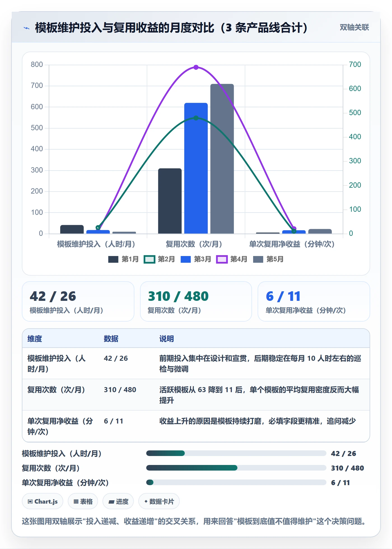The width and height of the screenshot is (392, 549).
Task: Click the left axis label 800
Action: click(37, 64)
